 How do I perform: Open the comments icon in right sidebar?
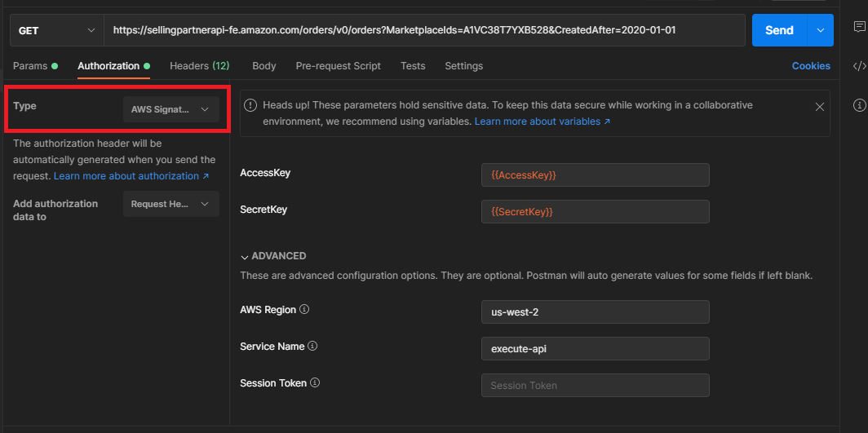[x=859, y=27]
